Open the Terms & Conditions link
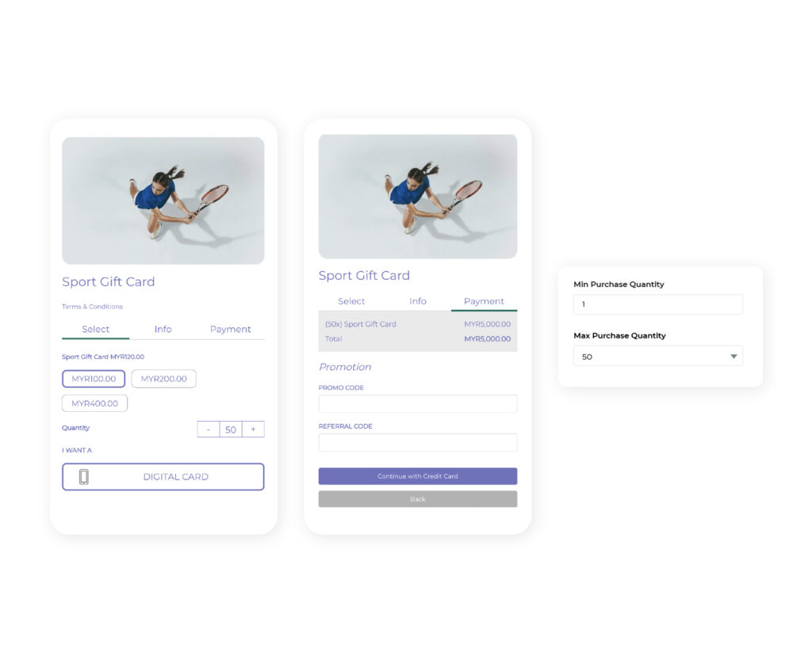 [x=92, y=307]
